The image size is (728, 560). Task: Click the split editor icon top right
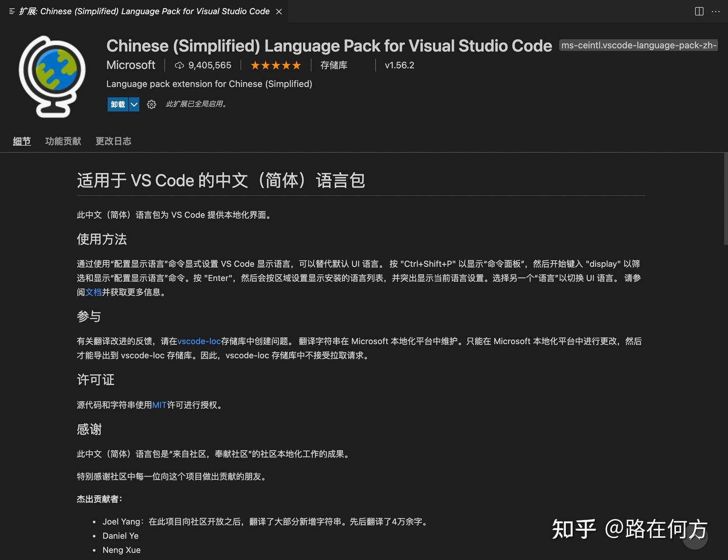699,11
